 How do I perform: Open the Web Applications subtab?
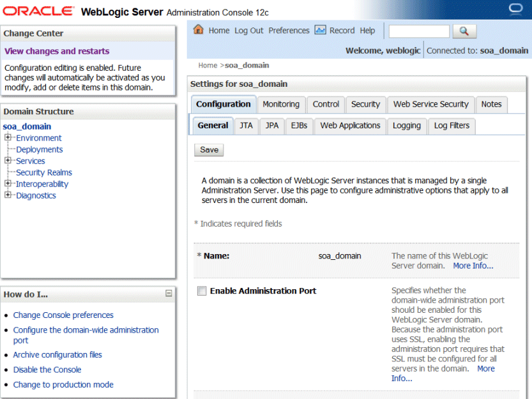click(x=350, y=126)
